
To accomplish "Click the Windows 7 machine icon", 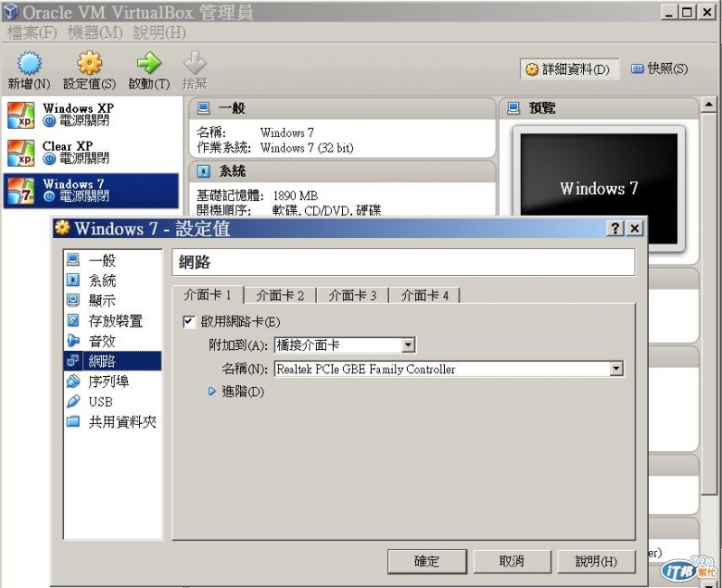I will (x=21, y=191).
